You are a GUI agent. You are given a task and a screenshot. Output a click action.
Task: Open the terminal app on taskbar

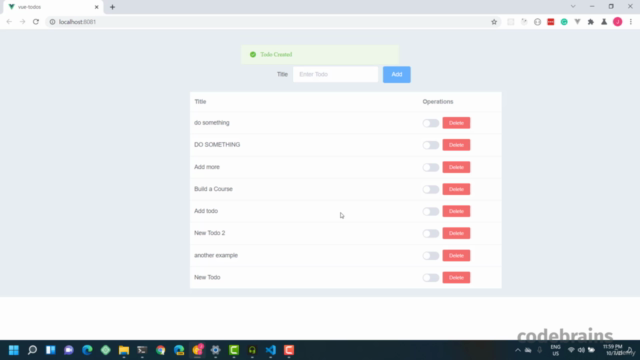[142, 350]
